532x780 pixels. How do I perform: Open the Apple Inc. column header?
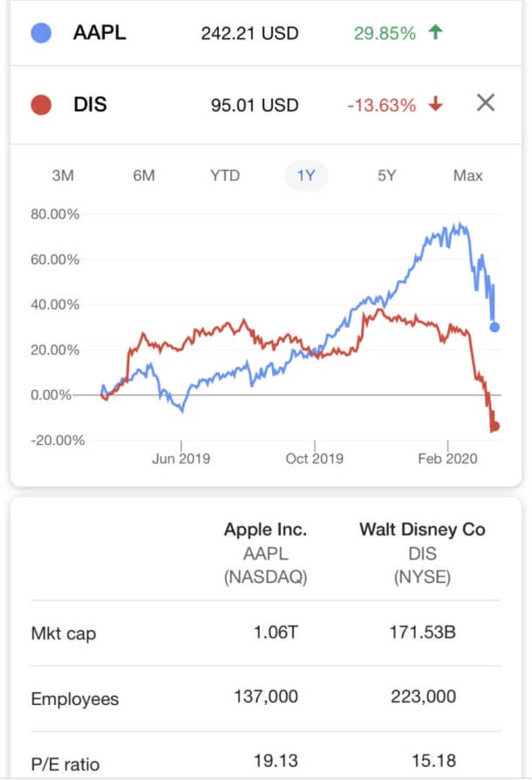tap(265, 530)
